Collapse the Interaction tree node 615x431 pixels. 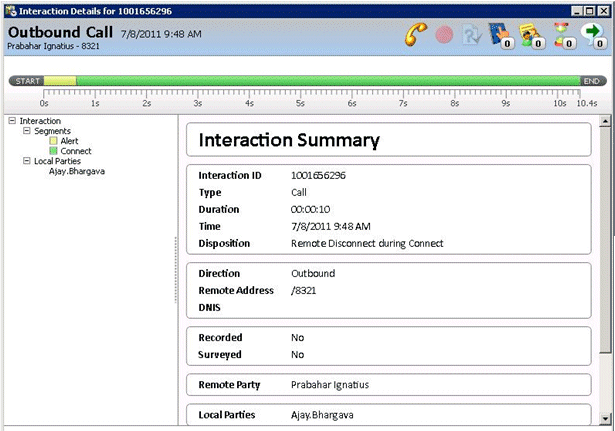pyautogui.click(x=11, y=121)
